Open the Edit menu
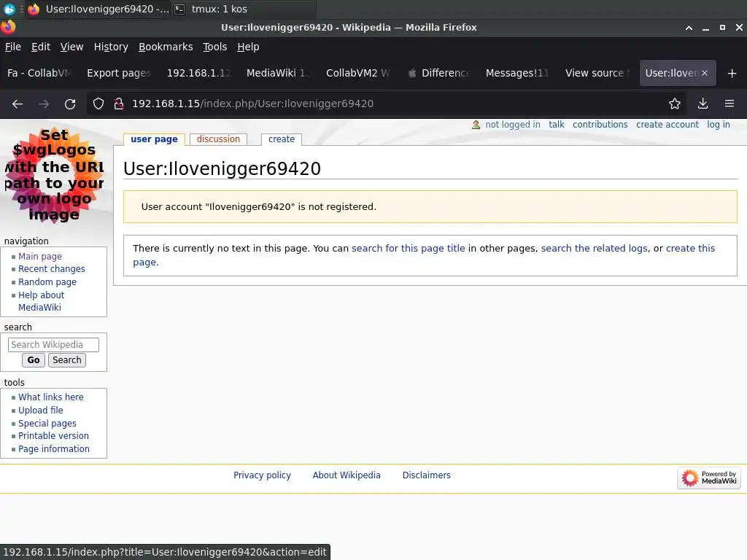This screenshot has width=747, height=560. 41,47
